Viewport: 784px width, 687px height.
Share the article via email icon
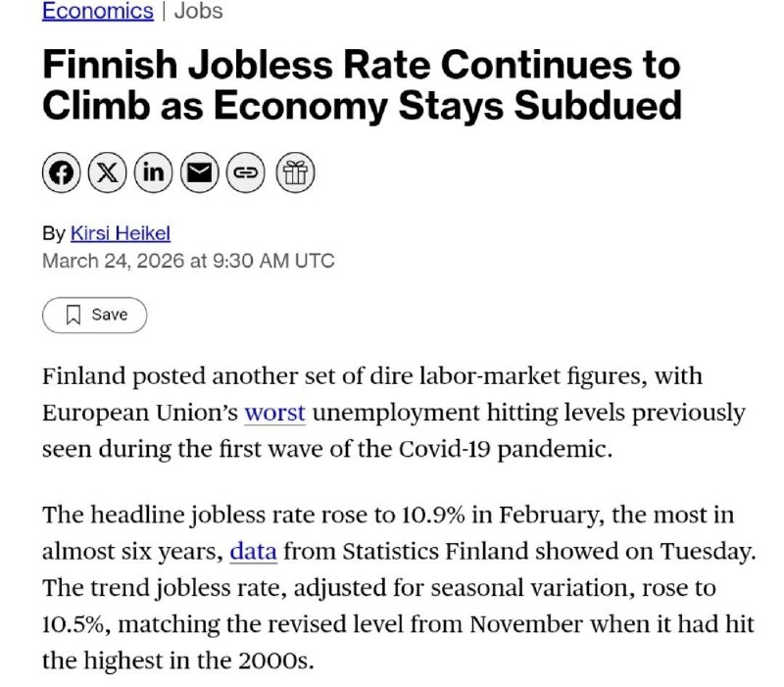pos(200,173)
